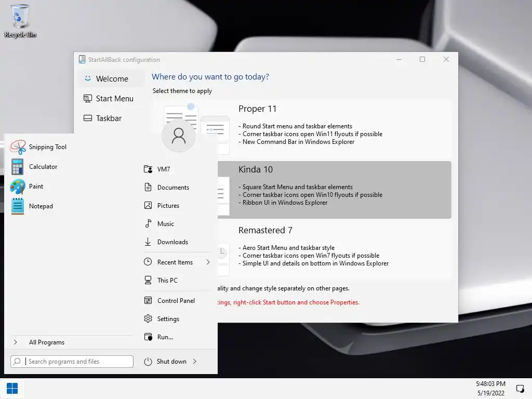Open Music folder note icon
This screenshot has height=399, width=532.
[x=148, y=223]
